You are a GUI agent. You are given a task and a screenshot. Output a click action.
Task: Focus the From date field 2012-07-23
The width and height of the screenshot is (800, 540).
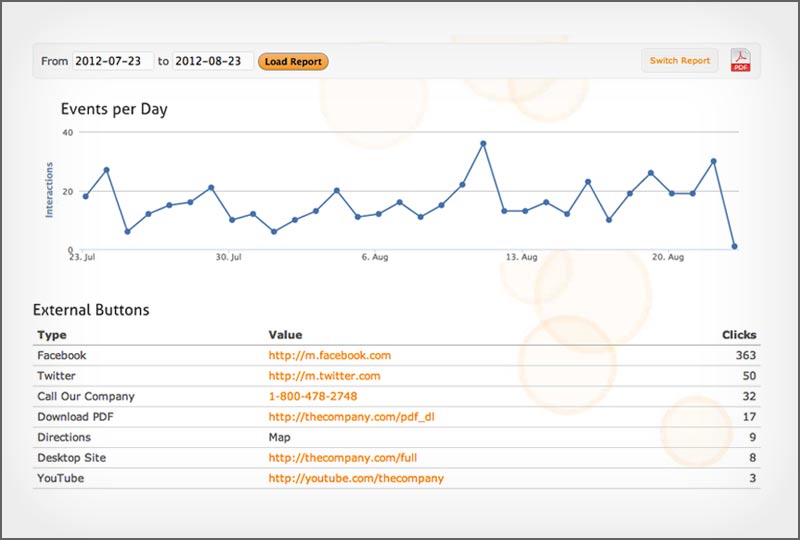[112, 61]
